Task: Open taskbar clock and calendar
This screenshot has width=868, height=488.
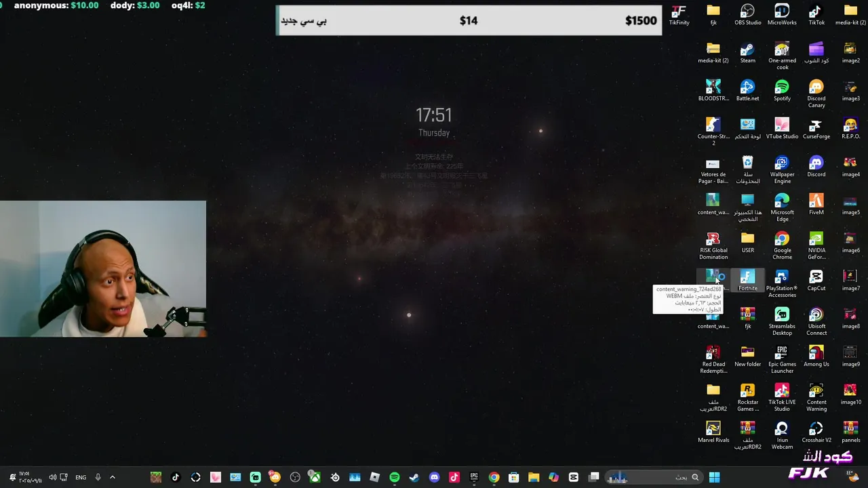Action: [30, 477]
